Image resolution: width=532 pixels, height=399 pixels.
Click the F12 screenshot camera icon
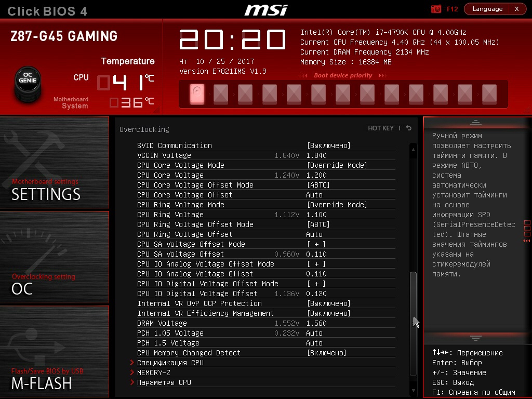coord(436,9)
